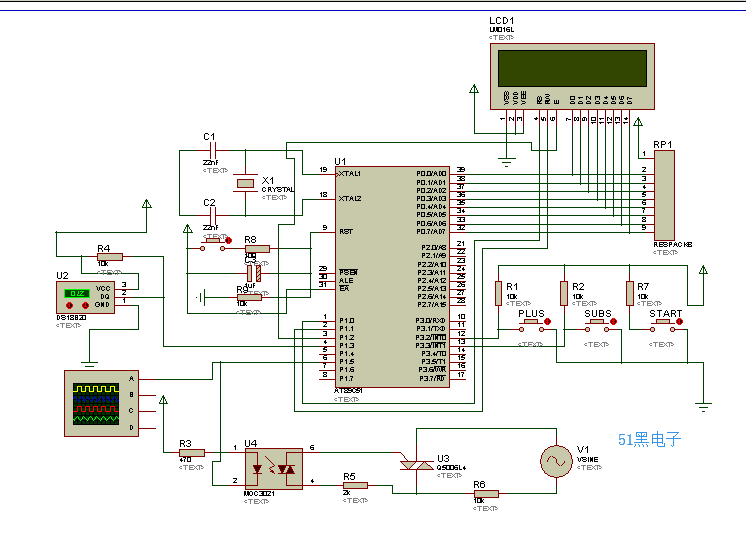The height and width of the screenshot is (536, 746).
Task: Select resistor R8 near reset button
Action: pos(257,249)
